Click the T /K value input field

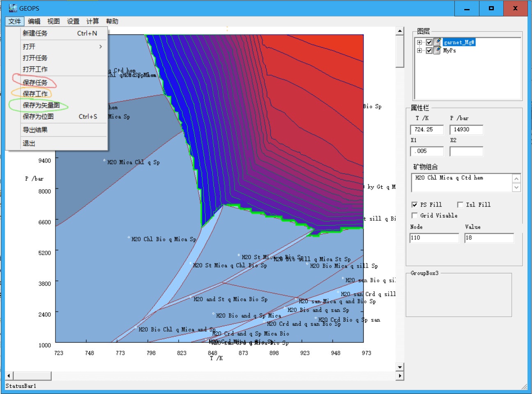pos(427,130)
